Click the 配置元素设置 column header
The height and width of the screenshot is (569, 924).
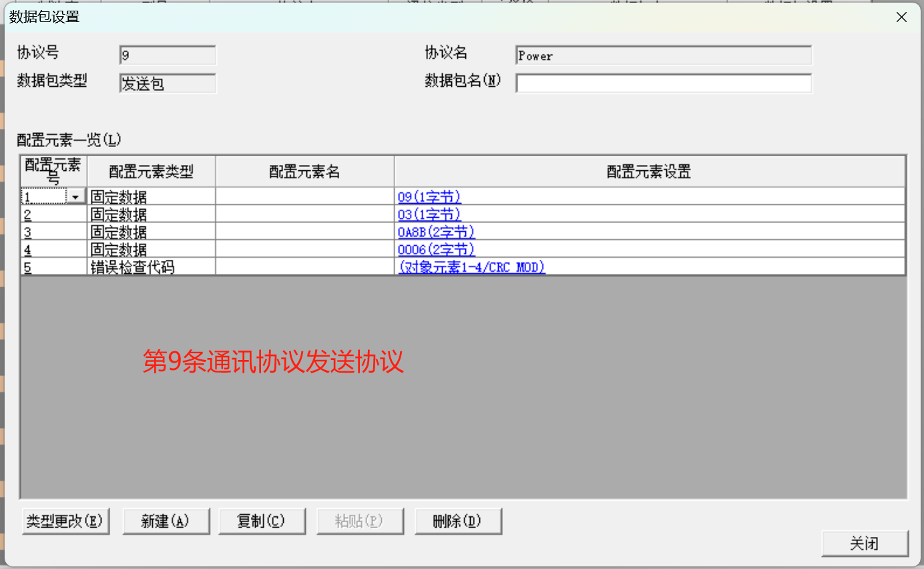[x=649, y=172]
